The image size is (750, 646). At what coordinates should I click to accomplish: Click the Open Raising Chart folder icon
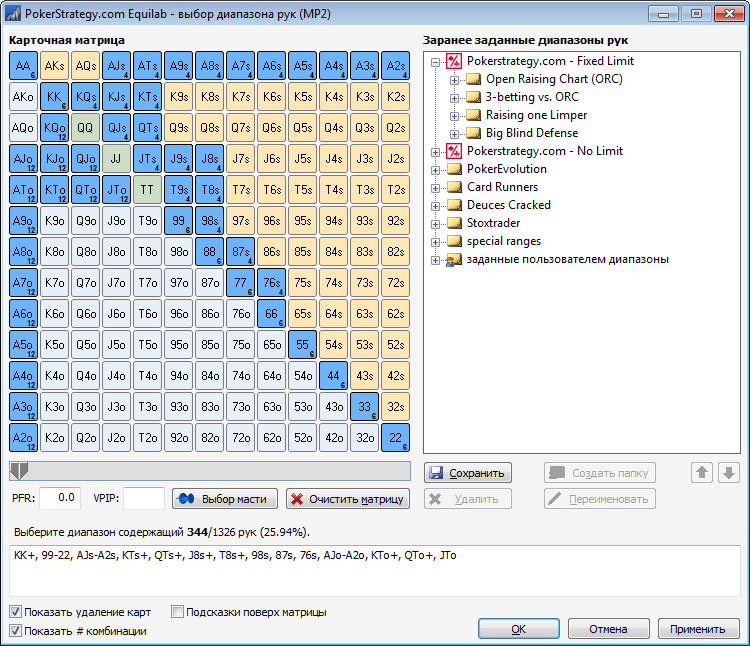click(473, 79)
